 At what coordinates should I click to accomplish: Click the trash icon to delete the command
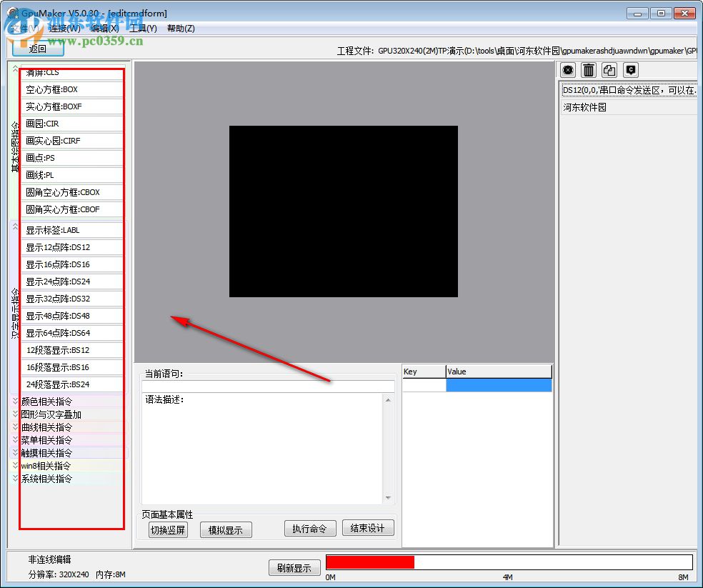tap(588, 69)
